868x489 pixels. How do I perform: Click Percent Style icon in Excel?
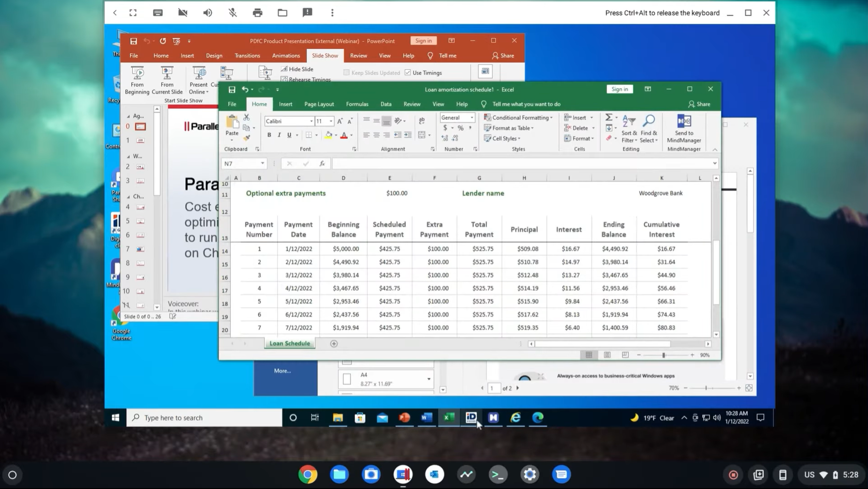(x=460, y=128)
